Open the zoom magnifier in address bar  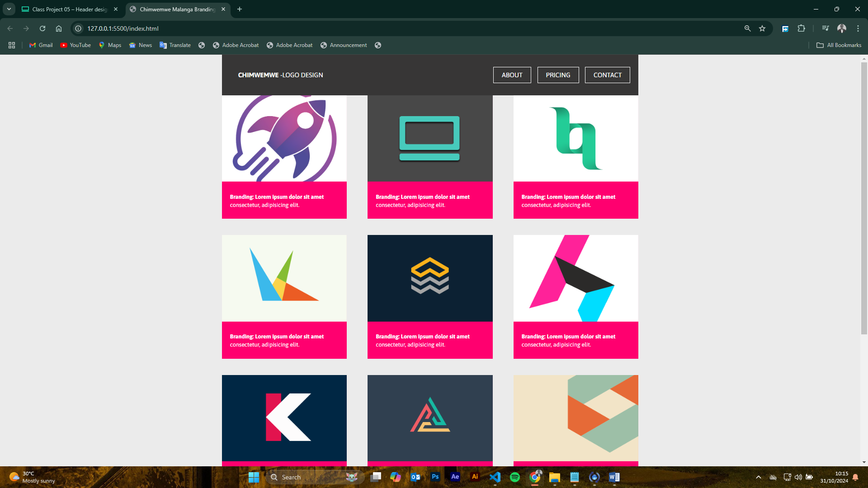[747, 28]
